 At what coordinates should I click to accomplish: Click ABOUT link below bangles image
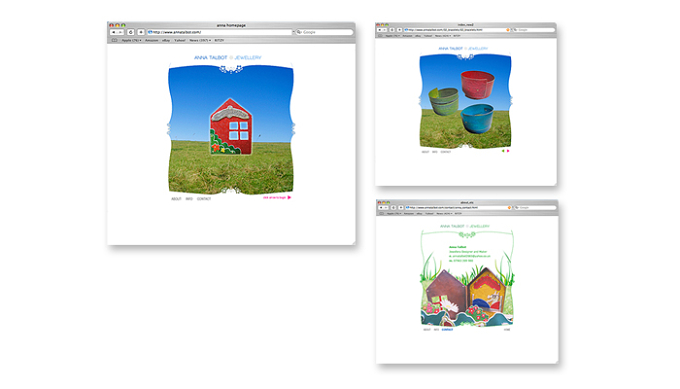coord(425,152)
